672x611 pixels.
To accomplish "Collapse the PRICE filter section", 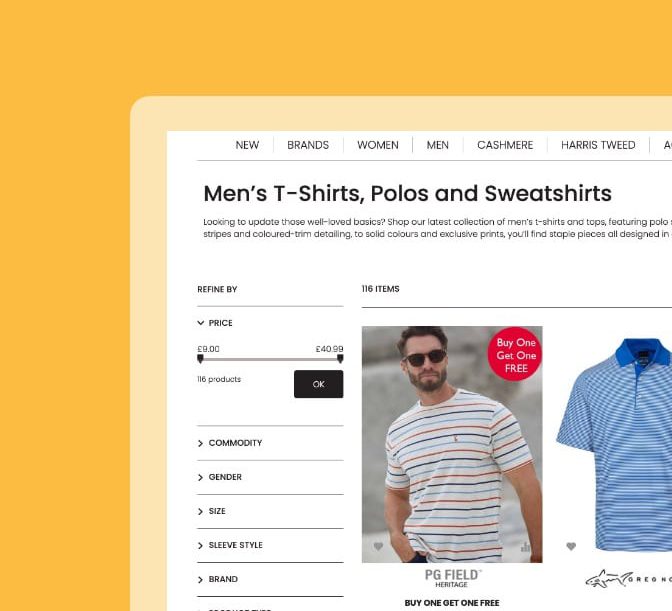I will [x=215, y=323].
